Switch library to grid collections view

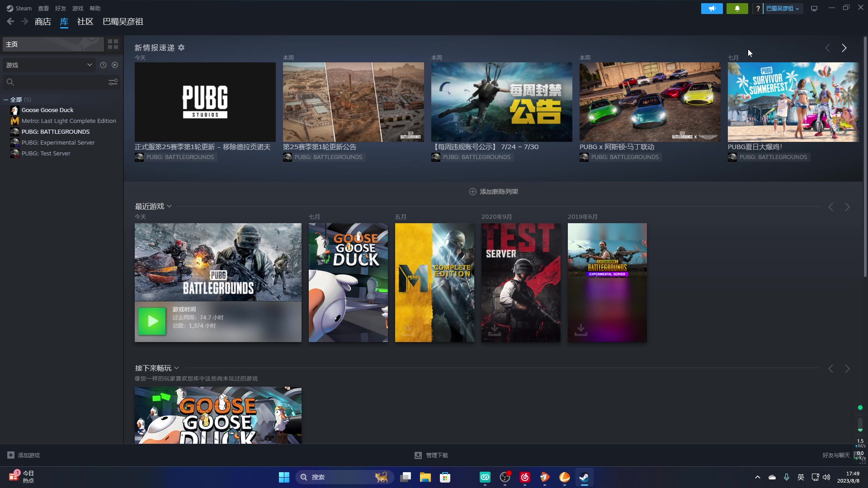113,44
